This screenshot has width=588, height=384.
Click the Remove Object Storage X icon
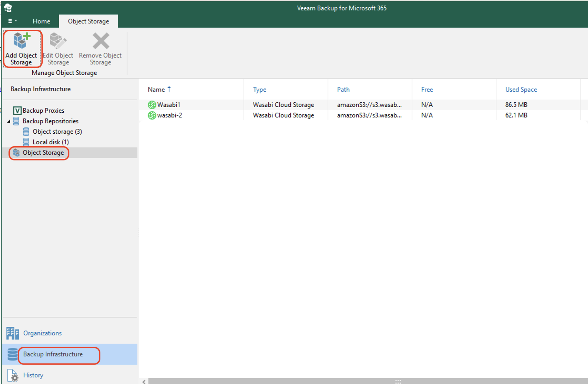101,41
